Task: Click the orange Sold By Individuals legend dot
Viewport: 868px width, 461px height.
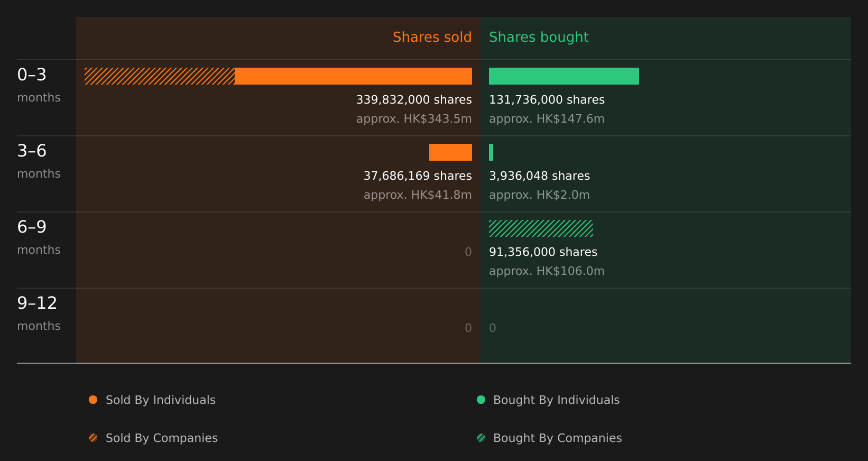Action: 93,400
